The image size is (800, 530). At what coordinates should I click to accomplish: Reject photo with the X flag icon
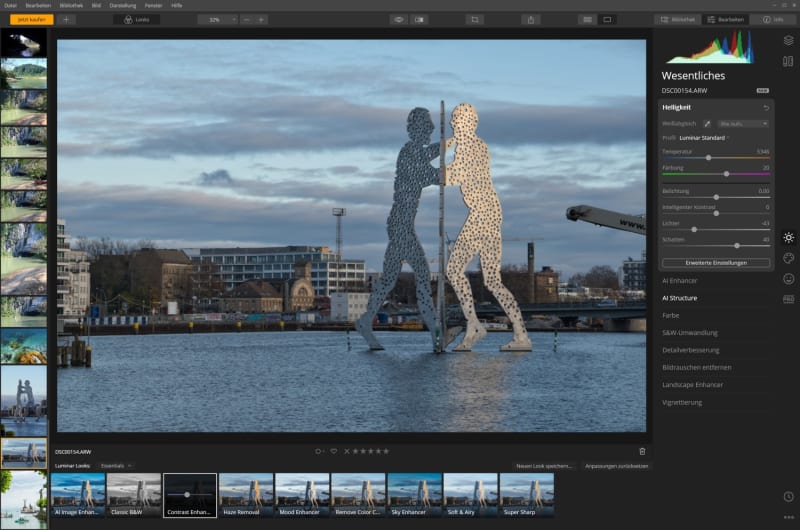(x=347, y=451)
